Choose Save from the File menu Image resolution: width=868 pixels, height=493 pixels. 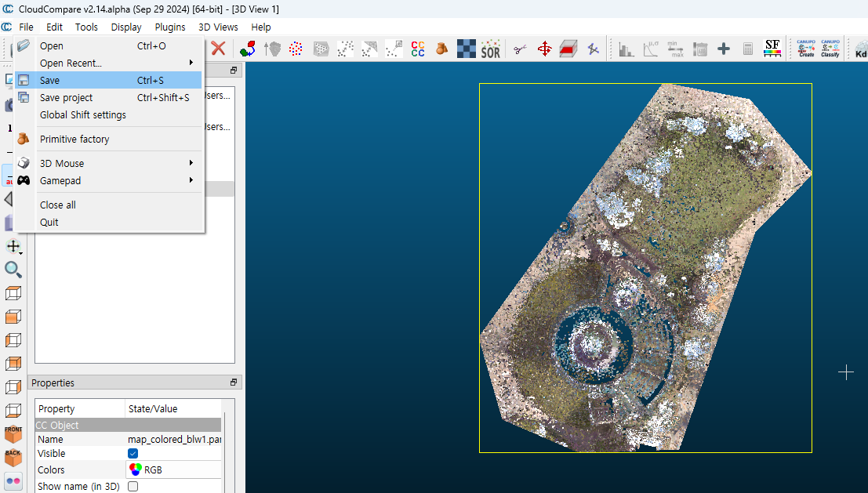(x=50, y=81)
